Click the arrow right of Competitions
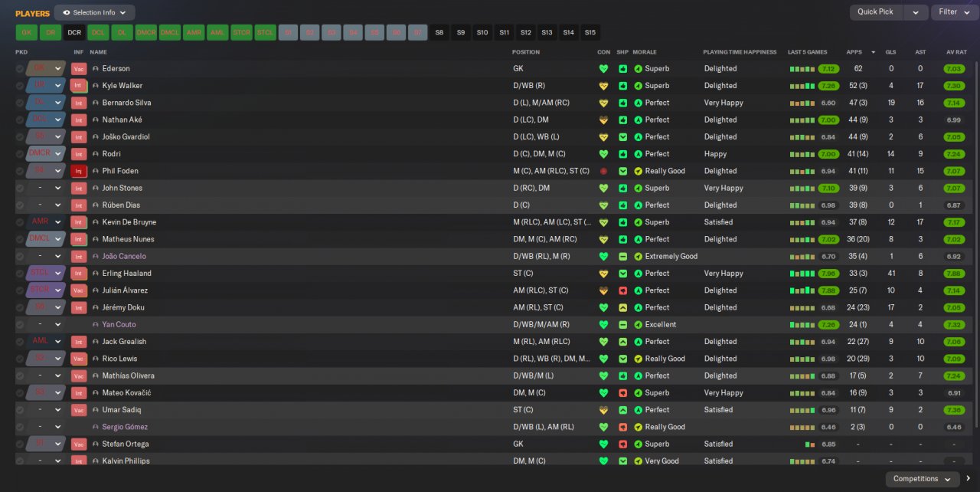This screenshot has height=492, width=980. 969,479
